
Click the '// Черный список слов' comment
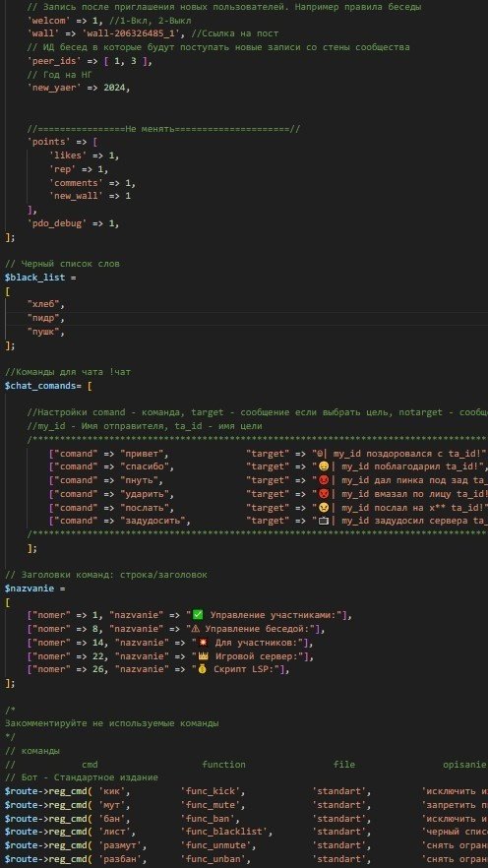[x=63, y=264]
